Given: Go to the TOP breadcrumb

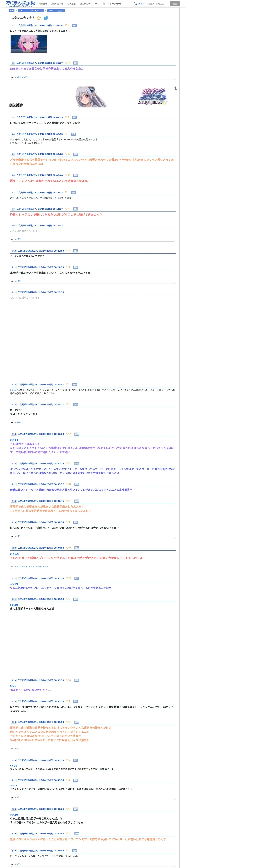Looking at the screenshot, I should 12,10.
